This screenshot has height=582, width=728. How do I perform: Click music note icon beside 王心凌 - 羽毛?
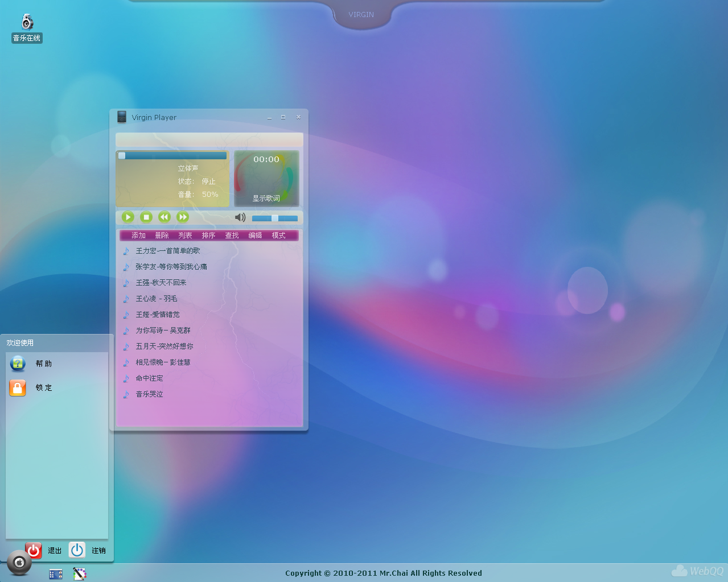click(x=126, y=299)
